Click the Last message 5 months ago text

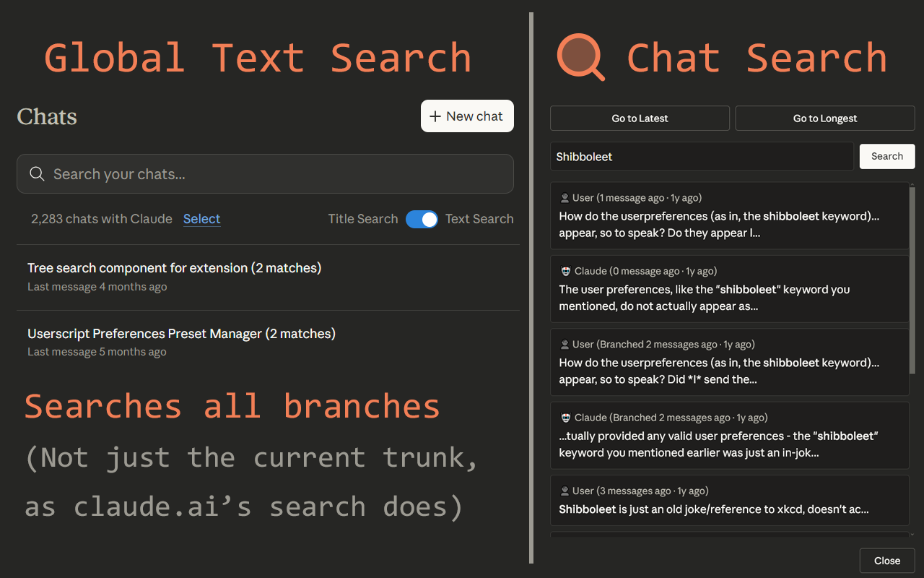97,352
